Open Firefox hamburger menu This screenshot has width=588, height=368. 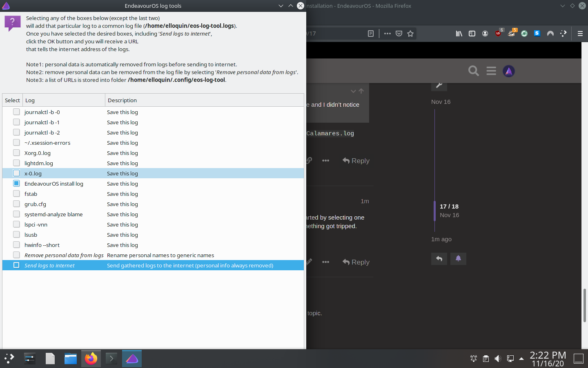(x=580, y=34)
